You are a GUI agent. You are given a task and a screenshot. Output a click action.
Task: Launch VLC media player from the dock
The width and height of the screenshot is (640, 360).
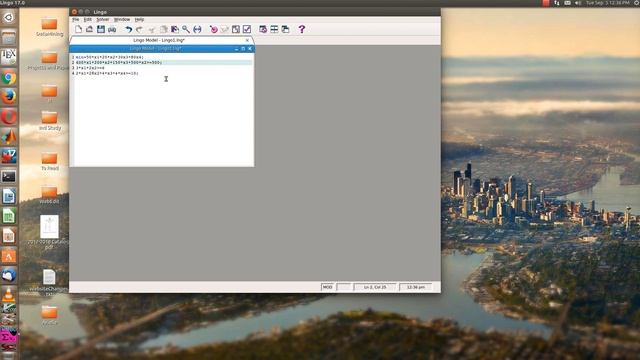9,295
